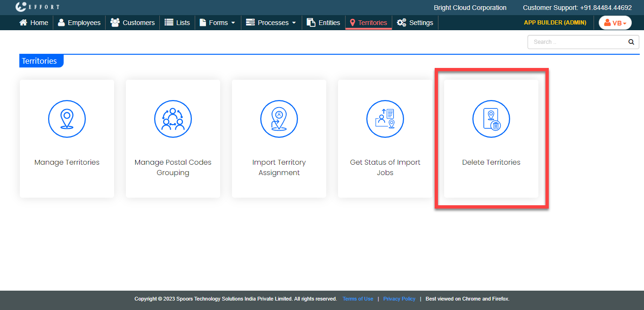Go to the Employees menu

(79, 23)
